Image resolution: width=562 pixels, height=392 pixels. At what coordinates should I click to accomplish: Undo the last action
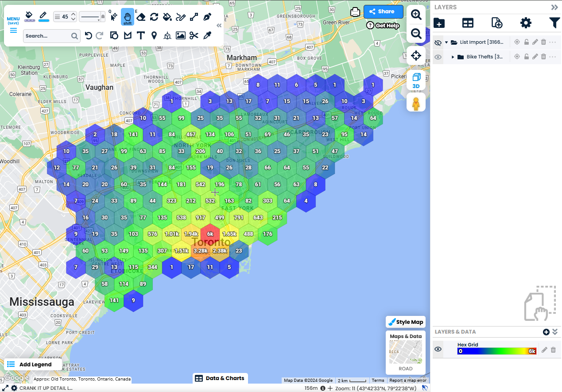(88, 35)
